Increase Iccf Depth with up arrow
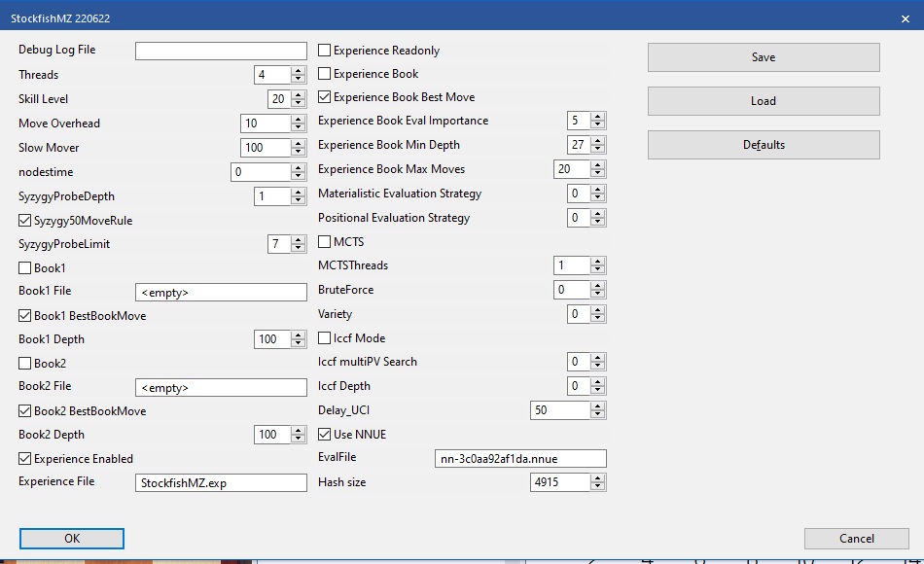Image resolution: width=924 pixels, height=564 pixels. [x=597, y=381]
